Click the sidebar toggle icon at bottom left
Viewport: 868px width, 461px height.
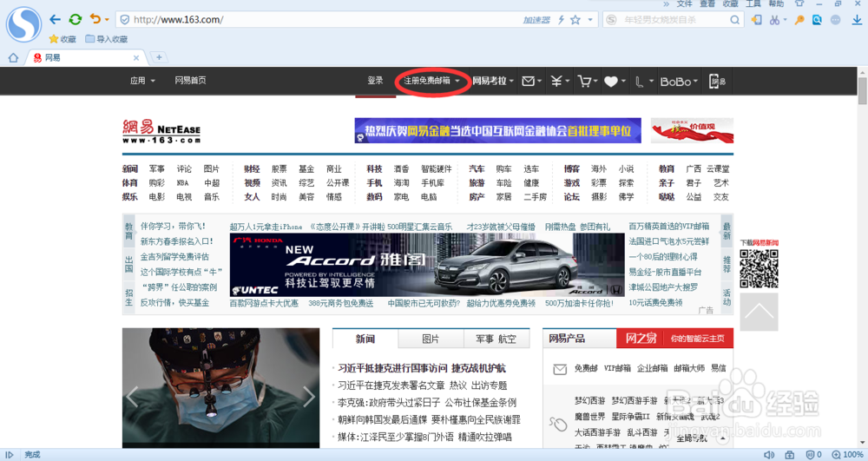(10, 455)
